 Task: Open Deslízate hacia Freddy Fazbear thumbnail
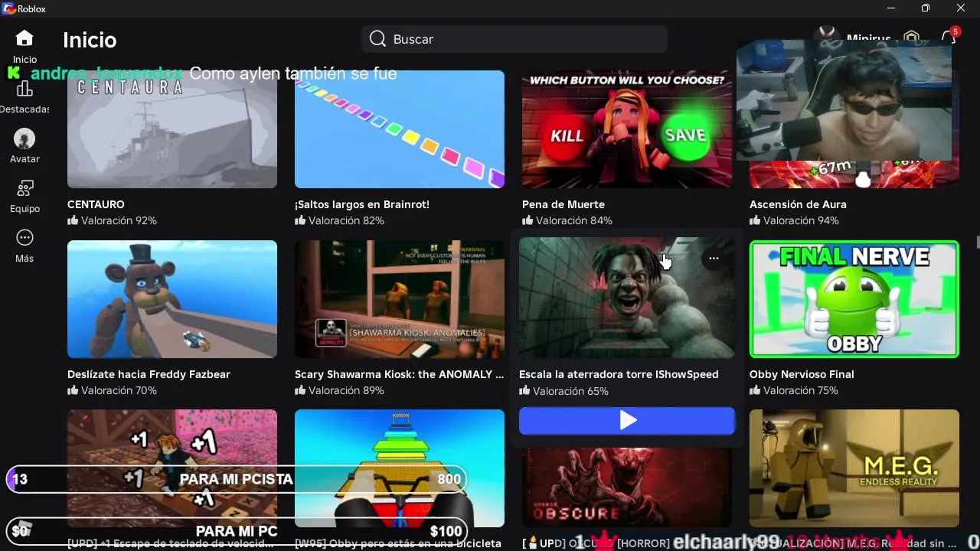coord(172,299)
